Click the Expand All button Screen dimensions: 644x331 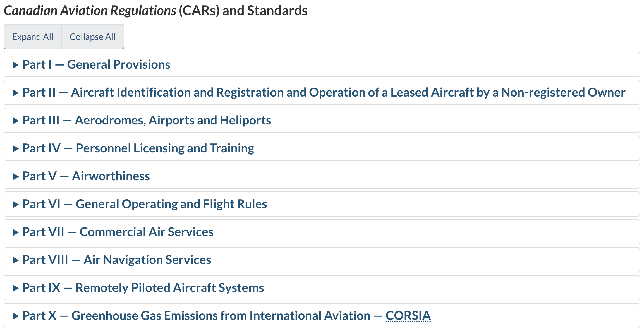pos(33,37)
